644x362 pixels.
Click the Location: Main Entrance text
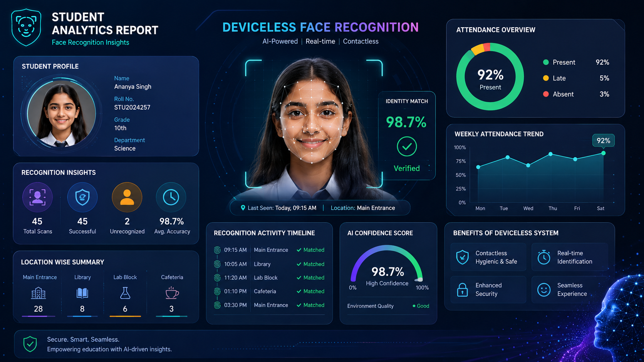point(363,208)
